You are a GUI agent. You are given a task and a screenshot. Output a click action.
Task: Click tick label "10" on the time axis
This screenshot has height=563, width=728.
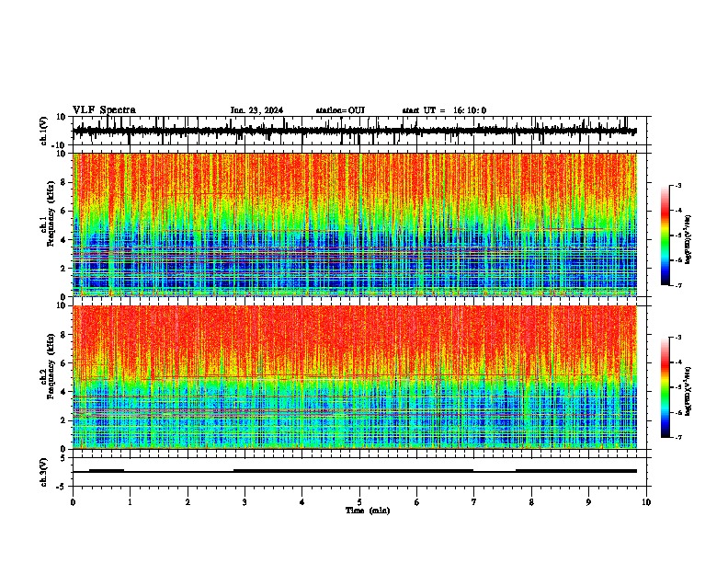click(x=646, y=502)
